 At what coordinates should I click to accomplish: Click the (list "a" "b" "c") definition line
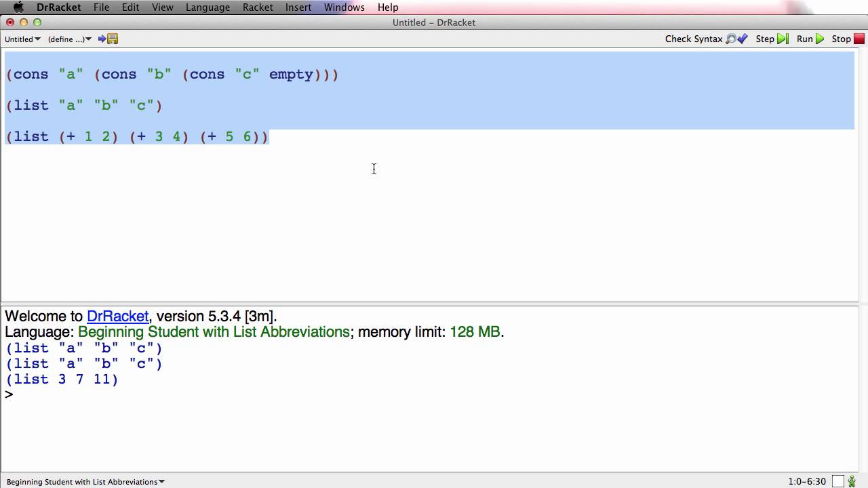click(x=84, y=106)
